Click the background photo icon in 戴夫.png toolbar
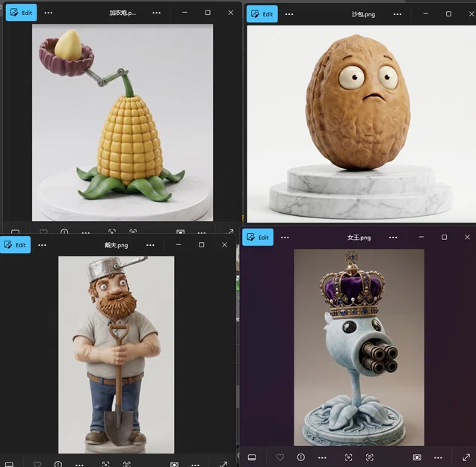 (x=174, y=465)
